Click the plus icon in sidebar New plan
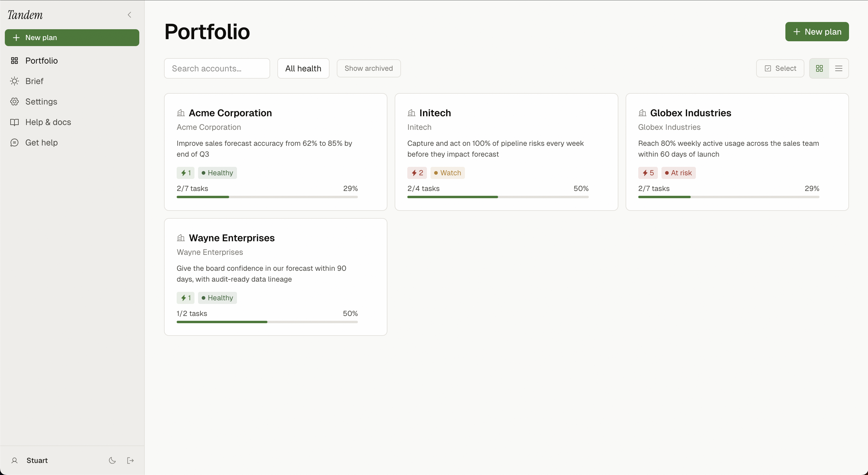This screenshot has width=868, height=475. coord(16,37)
